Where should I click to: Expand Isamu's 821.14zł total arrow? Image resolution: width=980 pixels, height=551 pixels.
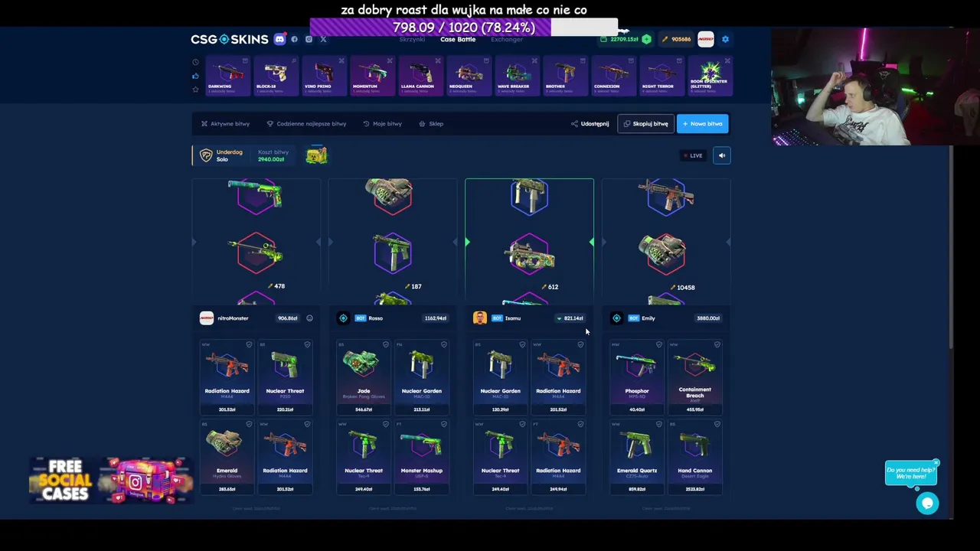point(559,318)
